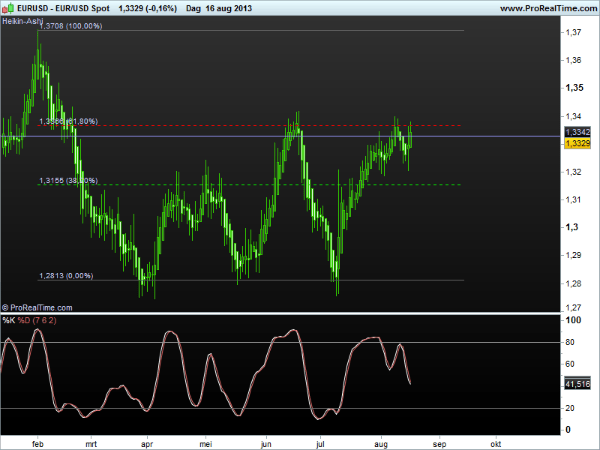Click the date '16 aug 2013' in header

[x=228, y=8]
